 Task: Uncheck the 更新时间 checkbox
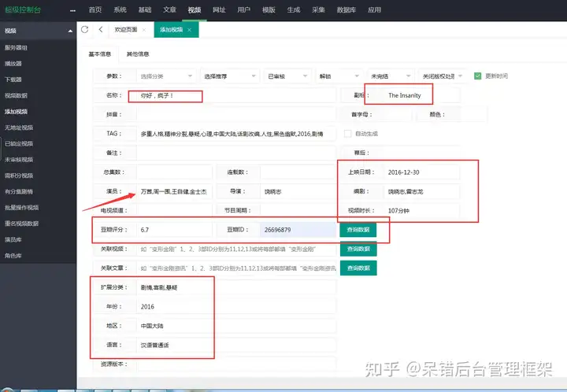[x=478, y=76]
